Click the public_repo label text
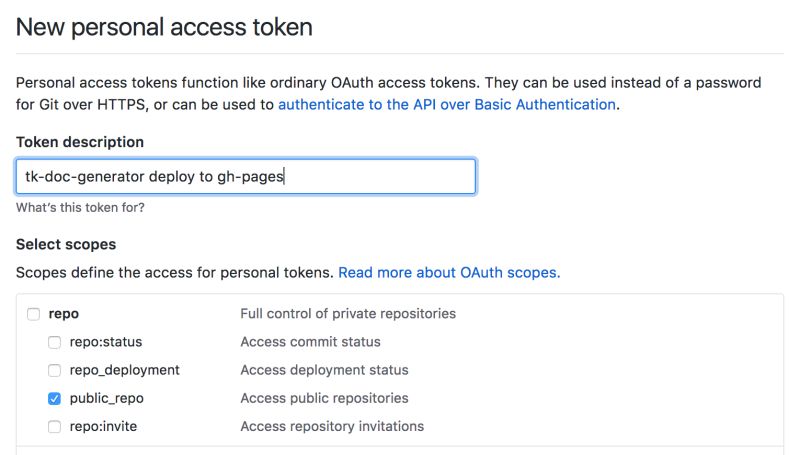The image size is (800, 455). click(x=107, y=398)
